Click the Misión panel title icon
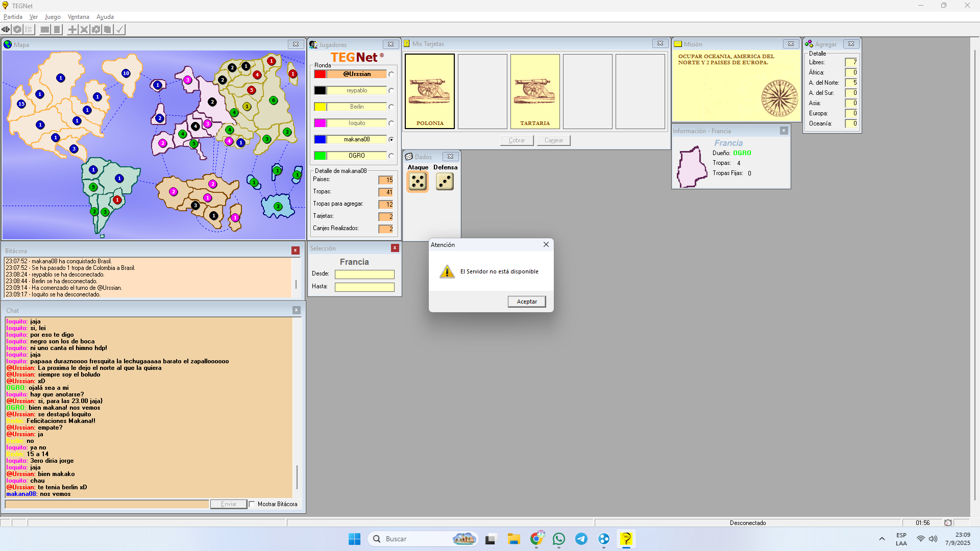980x551 pixels. [x=678, y=44]
